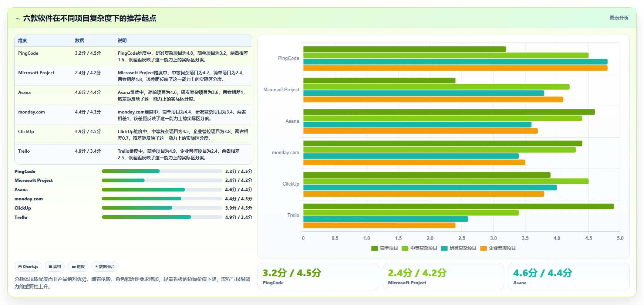Screen dimensions: 644x305
Task: Select the ClickUp table row name
Action: pos(26,132)
